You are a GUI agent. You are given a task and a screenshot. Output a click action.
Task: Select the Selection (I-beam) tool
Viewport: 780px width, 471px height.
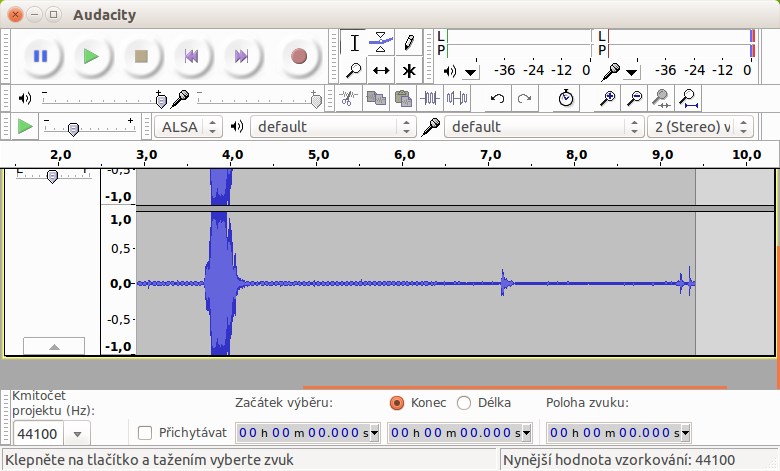click(354, 43)
